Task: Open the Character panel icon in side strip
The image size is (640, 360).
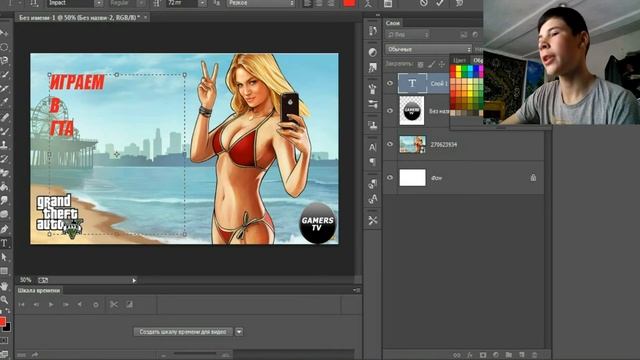Action: (x=372, y=147)
